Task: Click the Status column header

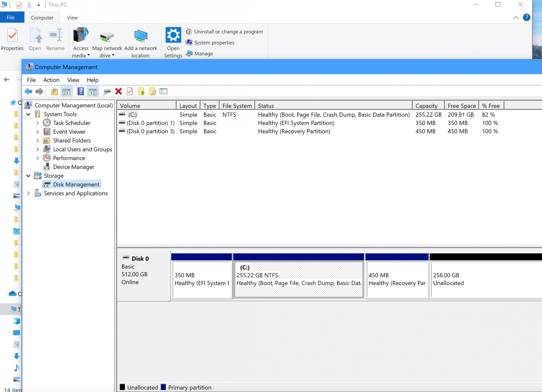Action: pos(334,106)
